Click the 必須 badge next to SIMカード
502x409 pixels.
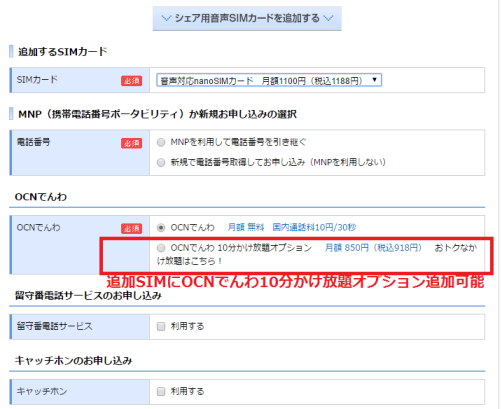coord(132,81)
